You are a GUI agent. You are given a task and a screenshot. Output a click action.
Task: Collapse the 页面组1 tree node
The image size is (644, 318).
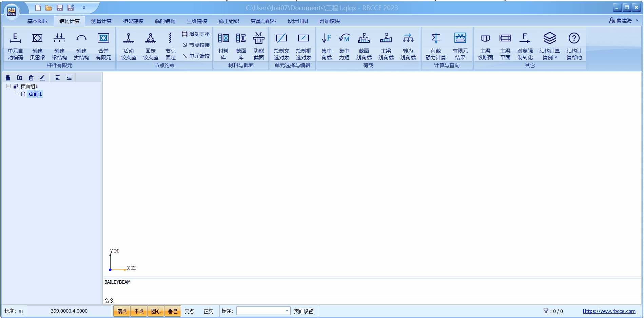pos(8,86)
